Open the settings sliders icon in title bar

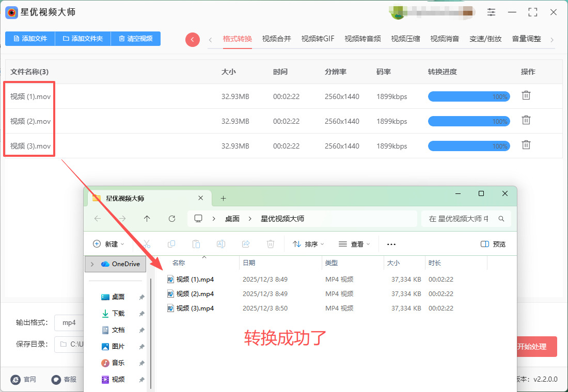491,12
